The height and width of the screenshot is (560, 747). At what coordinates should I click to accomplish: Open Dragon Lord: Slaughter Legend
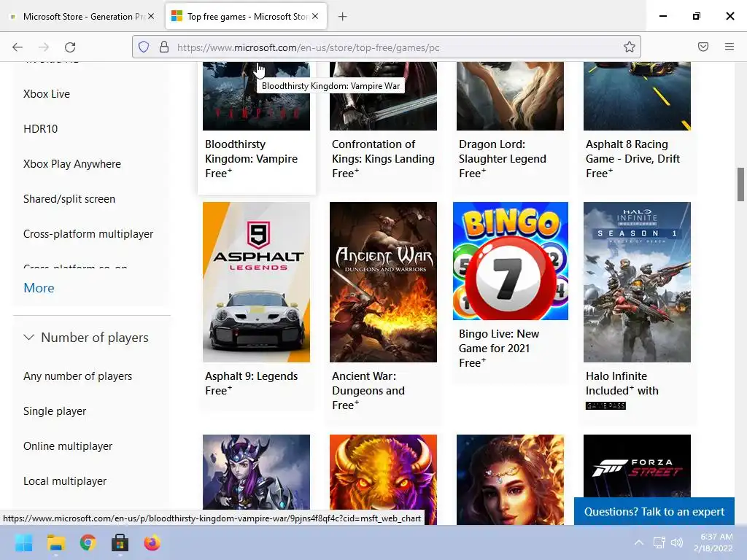pos(502,152)
